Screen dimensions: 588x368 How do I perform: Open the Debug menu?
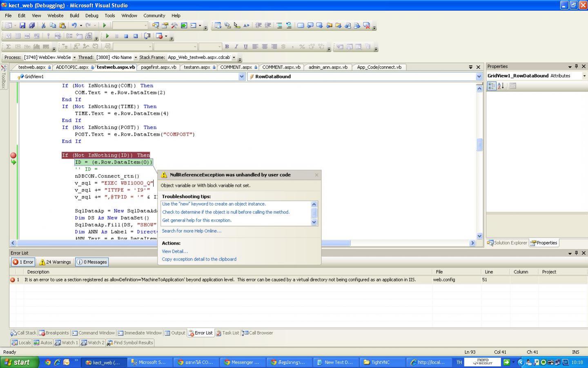[x=91, y=16]
